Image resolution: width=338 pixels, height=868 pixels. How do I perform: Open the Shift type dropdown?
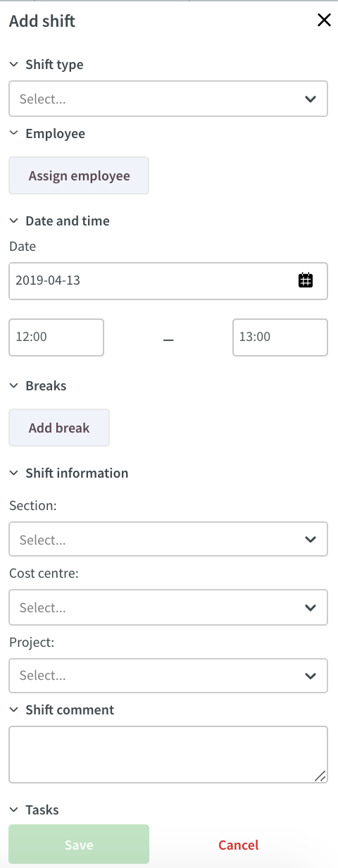click(x=168, y=99)
